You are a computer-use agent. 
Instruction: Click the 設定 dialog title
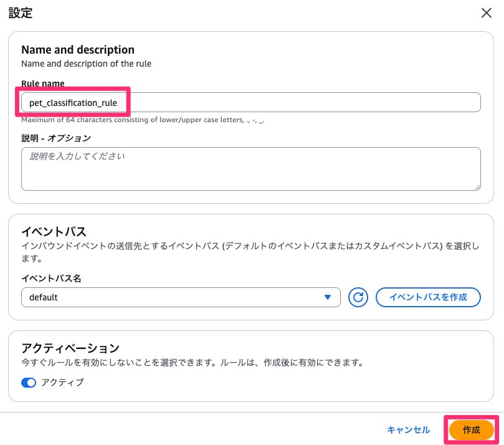21,12
